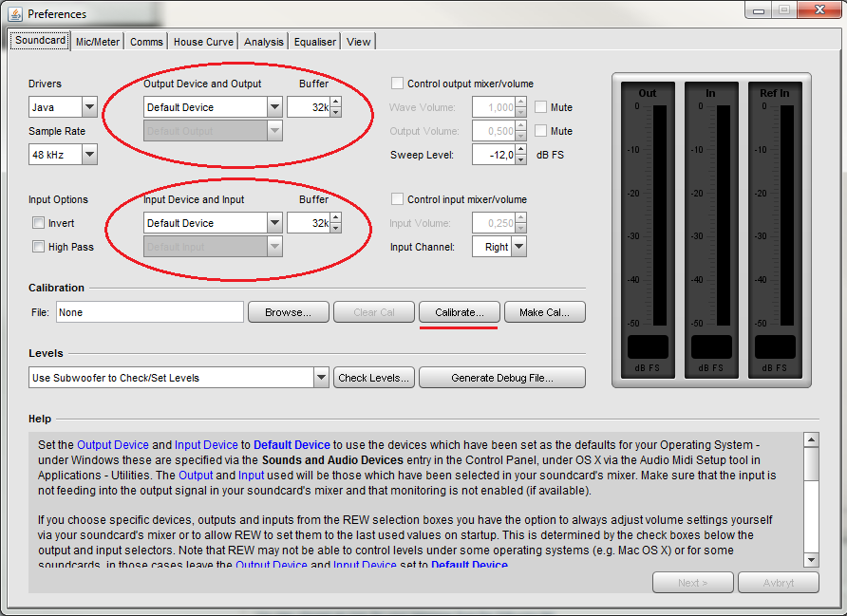Switch to the Mic/Meter tab
This screenshot has height=616, width=847.
(97, 42)
